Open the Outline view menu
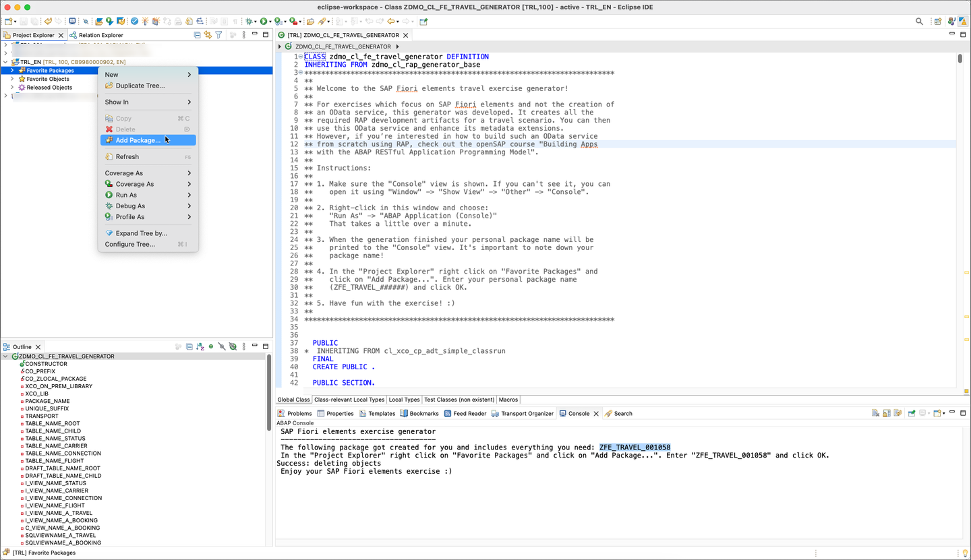Screen dimensions: 971x560 (243, 347)
